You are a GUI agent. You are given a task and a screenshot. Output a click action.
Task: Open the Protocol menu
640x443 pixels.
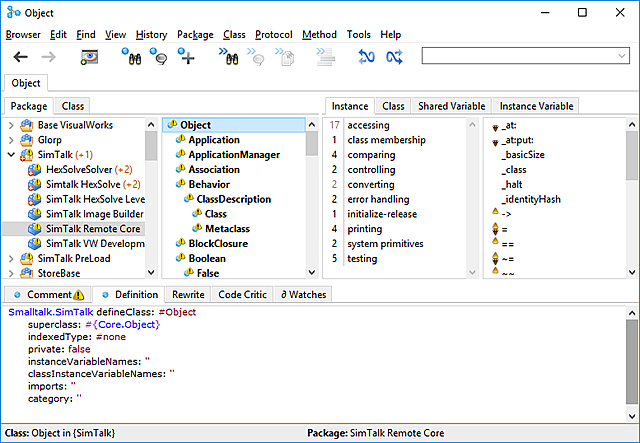point(273,35)
